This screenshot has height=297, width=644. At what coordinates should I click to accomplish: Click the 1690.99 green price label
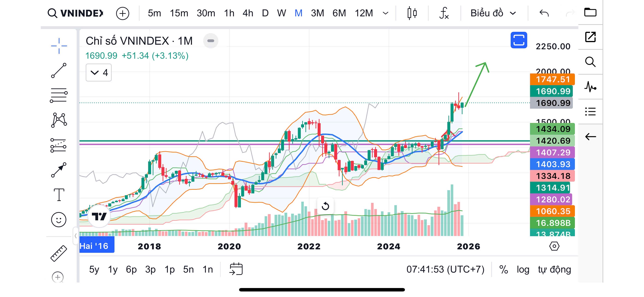tap(551, 91)
